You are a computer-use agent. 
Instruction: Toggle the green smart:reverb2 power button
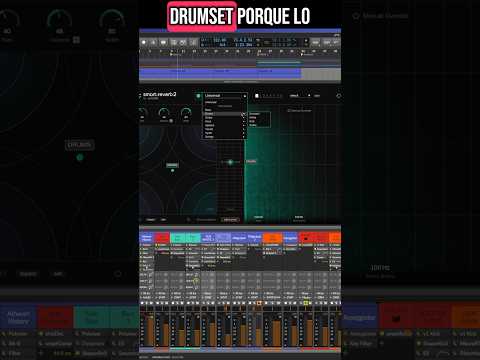click(198, 96)
